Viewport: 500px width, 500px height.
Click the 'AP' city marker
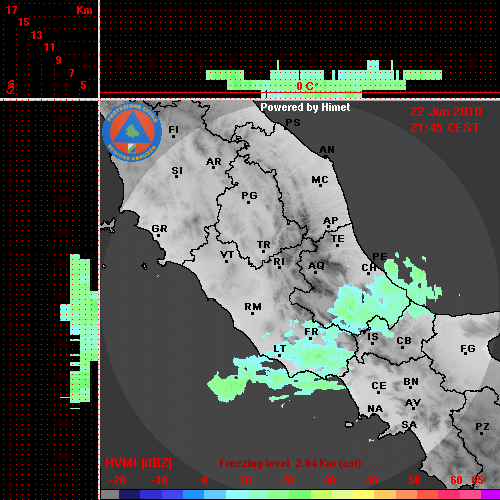[x=330, y=222]
